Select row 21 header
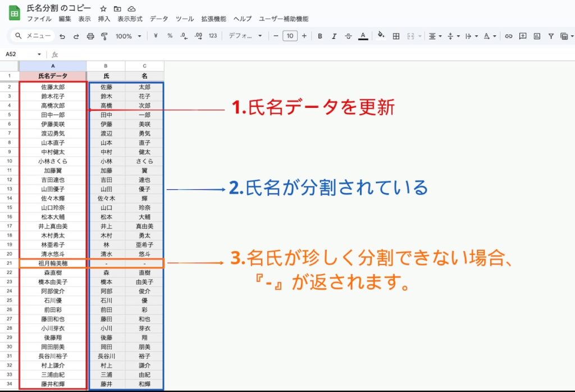The height and width of the screenshot is (392, 575). [9, 263]
